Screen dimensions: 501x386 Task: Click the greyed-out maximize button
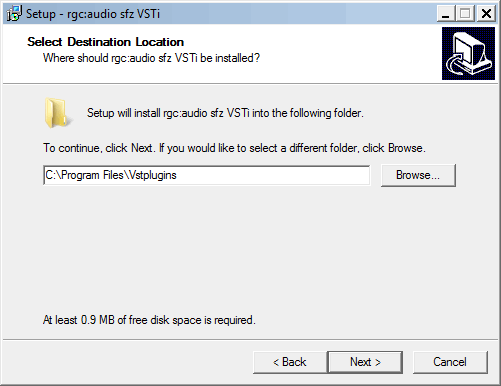pyautogui.click(x=465, y=14)
